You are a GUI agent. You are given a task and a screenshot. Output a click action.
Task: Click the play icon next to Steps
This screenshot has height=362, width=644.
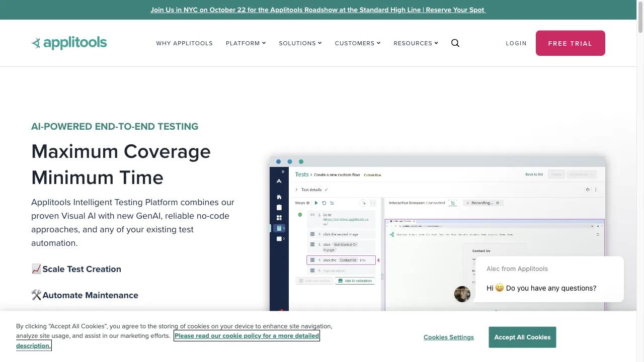316,203
